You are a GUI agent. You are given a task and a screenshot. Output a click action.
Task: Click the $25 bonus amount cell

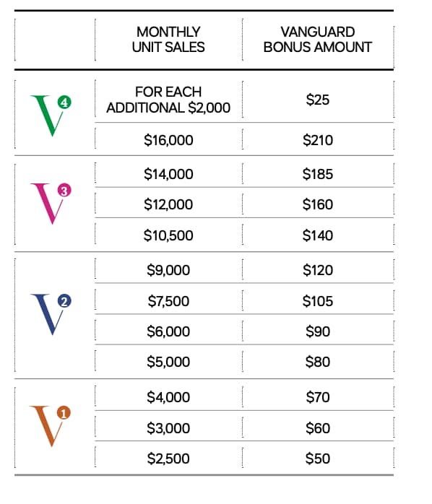click(x=318, y=100)
